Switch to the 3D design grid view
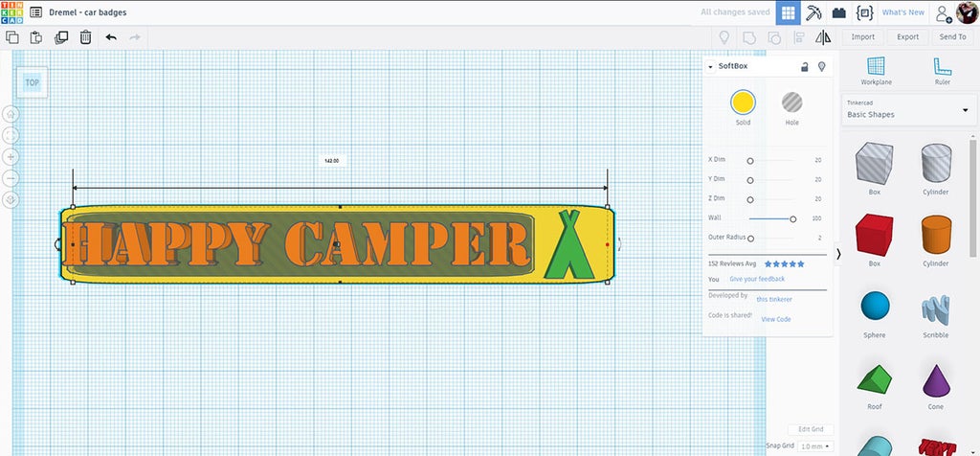The height and width of the screenshot is (456, 980). tap(789, 12)
